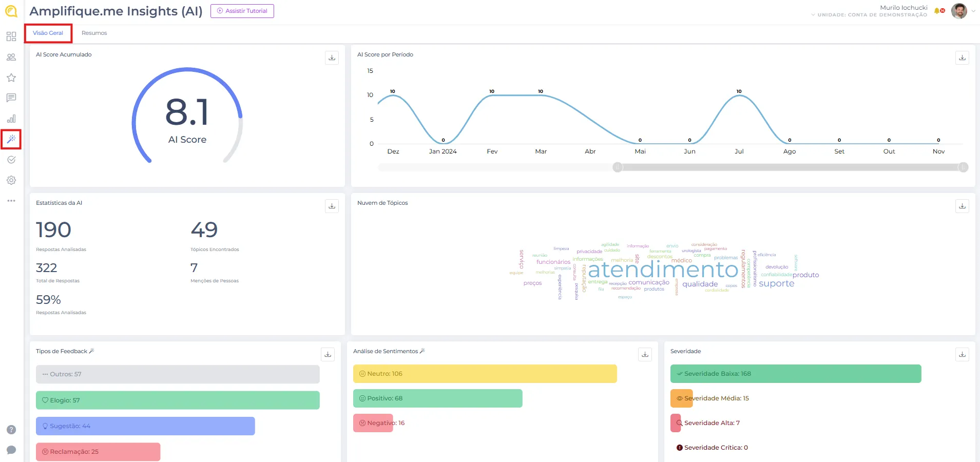This screenshot has width=980, height=462.
Task: Open the people icon in sidebar
Action: coord(11,57)
